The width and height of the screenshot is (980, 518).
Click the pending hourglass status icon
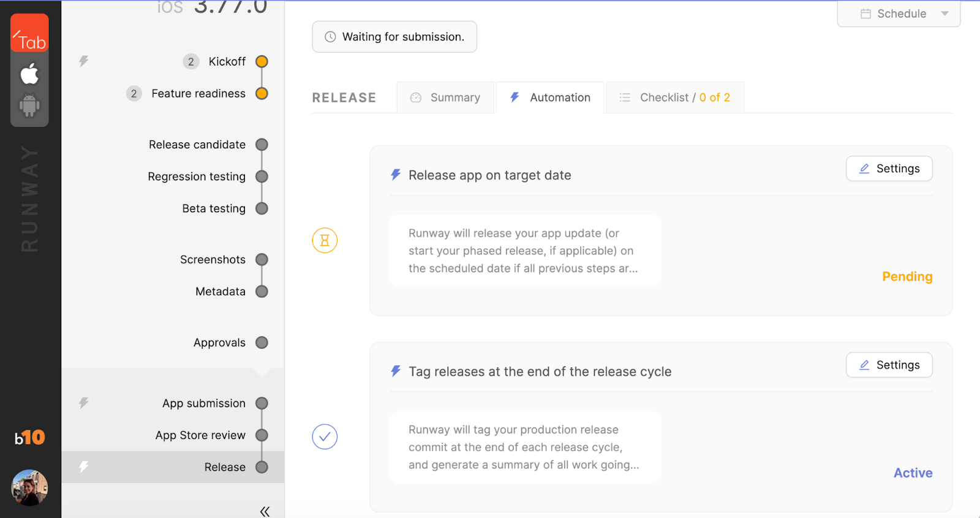click(x=325, y=240)
